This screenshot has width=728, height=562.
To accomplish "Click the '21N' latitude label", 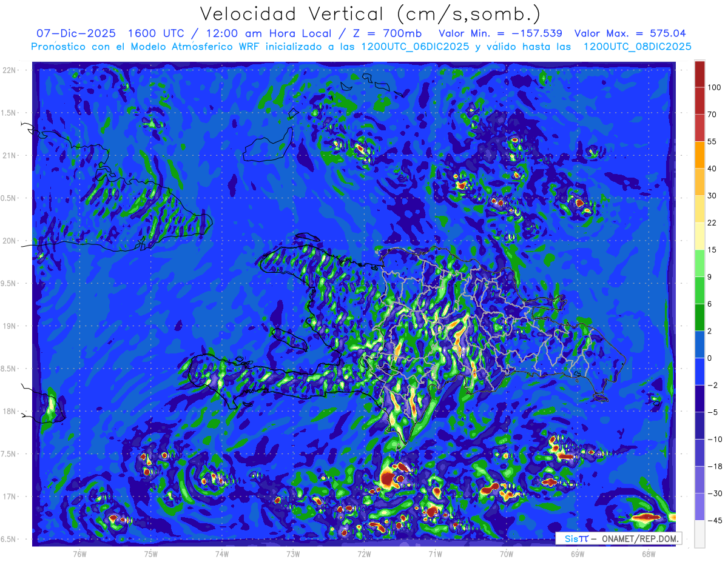I will click(x=9, y=156).
